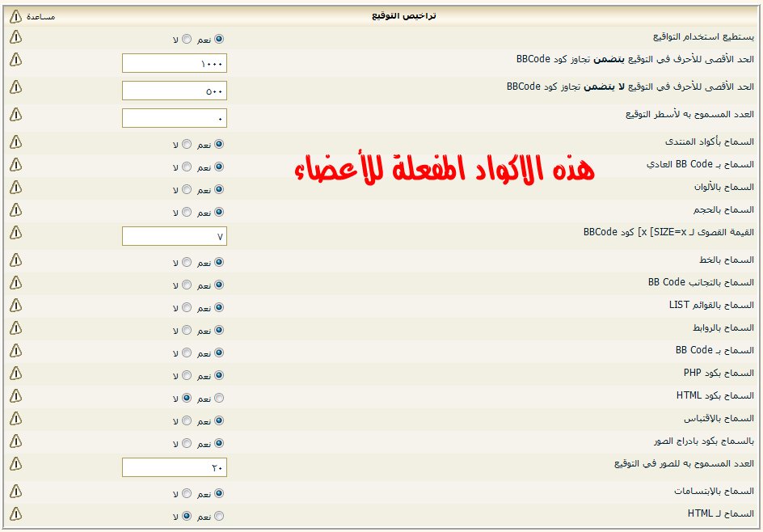Select 'نعم' in the last row السماح لـ HTML

(x=219, y=515)
